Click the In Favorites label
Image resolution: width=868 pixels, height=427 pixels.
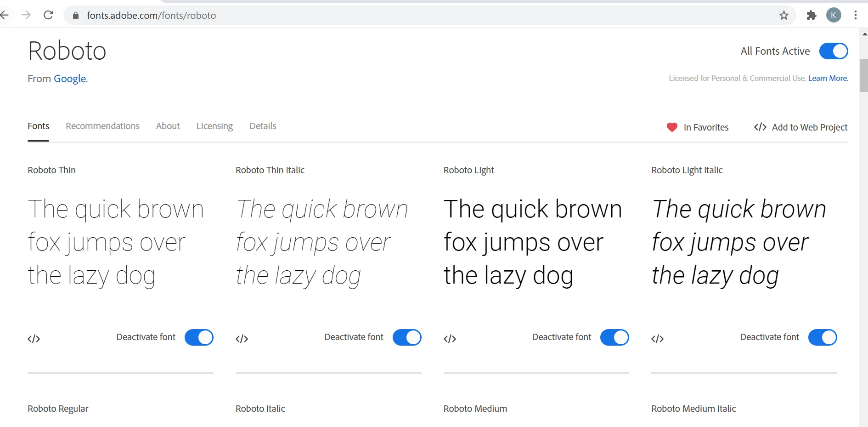pyautogui.click(x=706, y=127)
